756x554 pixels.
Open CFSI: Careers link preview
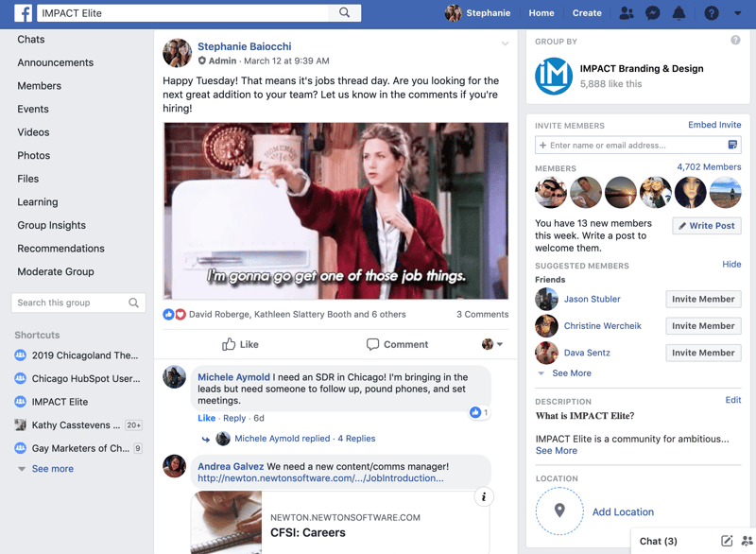tap(340, 522)
